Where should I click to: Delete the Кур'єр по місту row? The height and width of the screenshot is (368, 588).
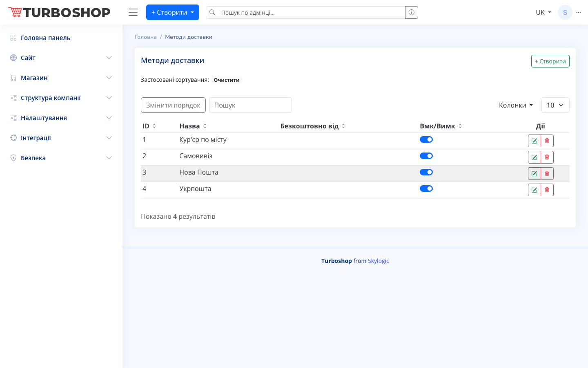pos(547,141)
